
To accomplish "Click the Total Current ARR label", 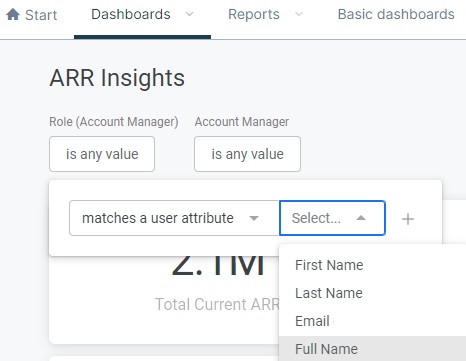I will (x=217, y=304).
